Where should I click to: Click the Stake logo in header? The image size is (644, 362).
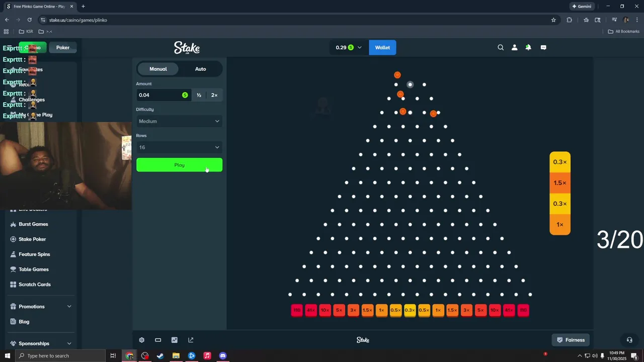point(187,47)
